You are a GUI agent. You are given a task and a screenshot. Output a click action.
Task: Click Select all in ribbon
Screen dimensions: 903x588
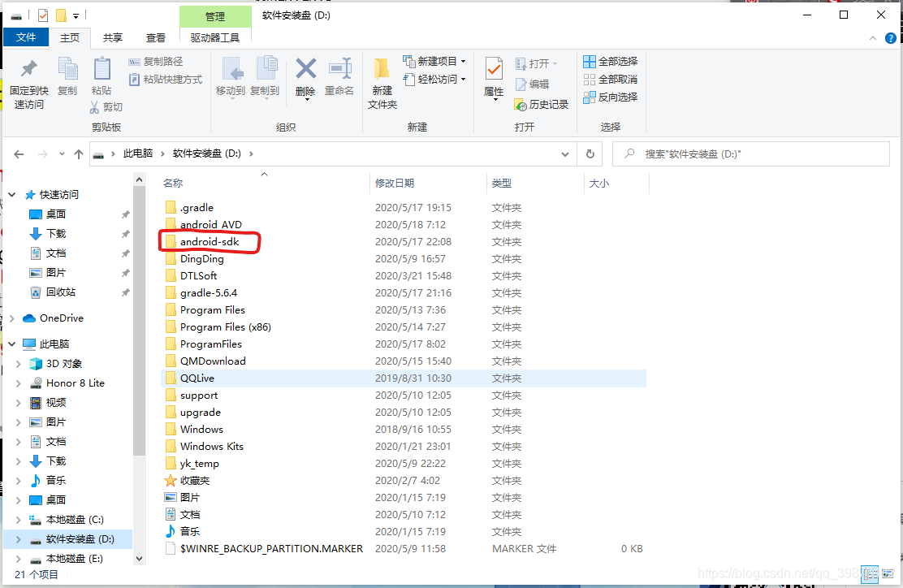tap(611, 62)
